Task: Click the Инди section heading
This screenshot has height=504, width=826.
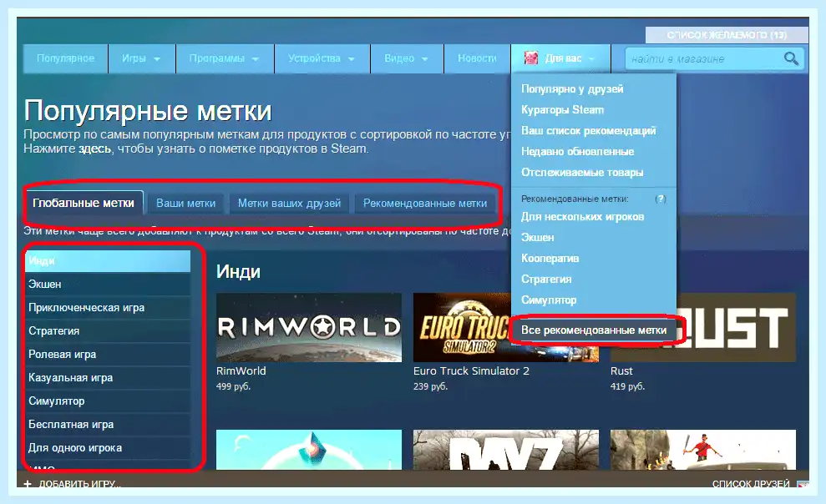Action: [238, 271]
